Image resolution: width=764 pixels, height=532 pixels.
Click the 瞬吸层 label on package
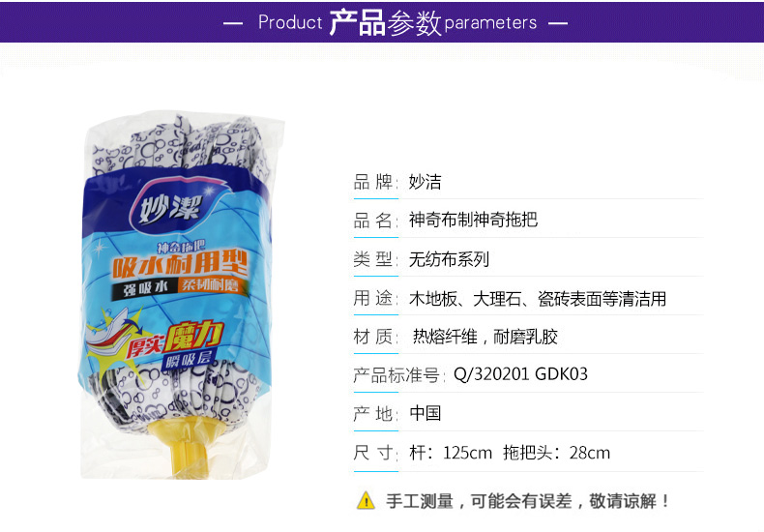188,360
